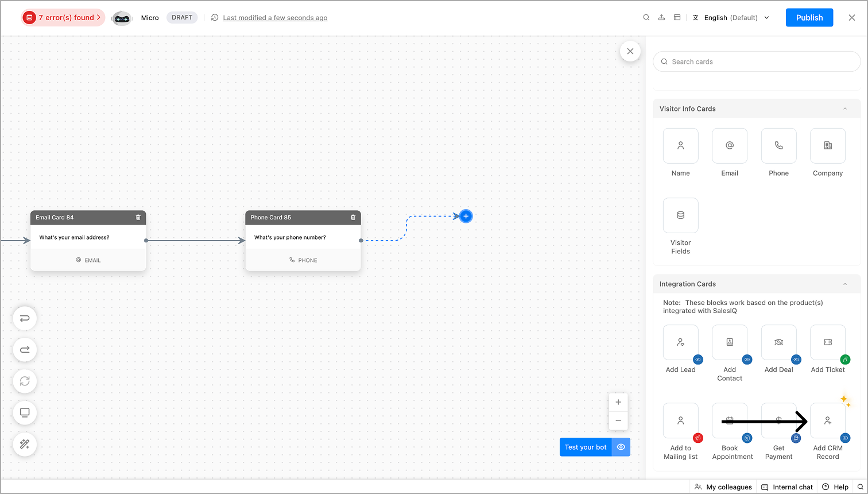Toggle bot preview eye icon
Image resolution: width=868 pixels, height=494 pixels.
pos(621,447)
